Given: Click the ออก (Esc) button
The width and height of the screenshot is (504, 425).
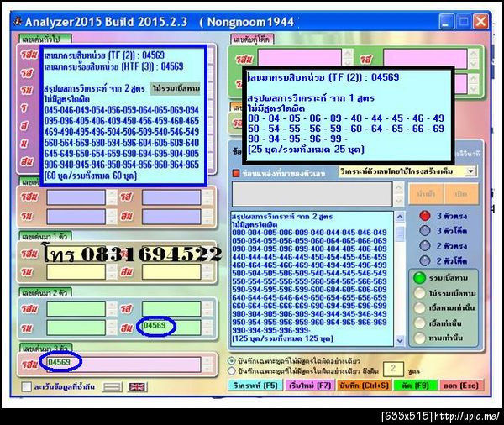Looking at the screenshot, I should [x=461, y=386].
